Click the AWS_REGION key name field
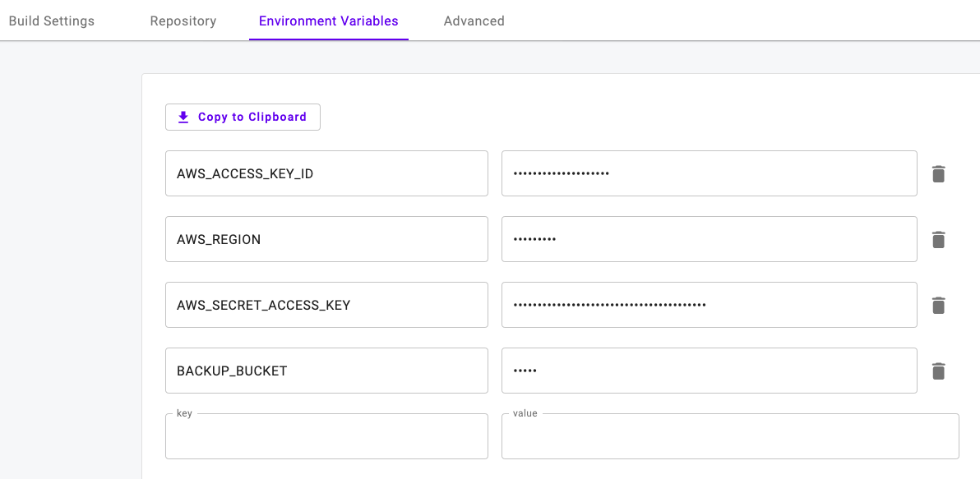This screenshot has width=980, height=479. coord(326,239)
